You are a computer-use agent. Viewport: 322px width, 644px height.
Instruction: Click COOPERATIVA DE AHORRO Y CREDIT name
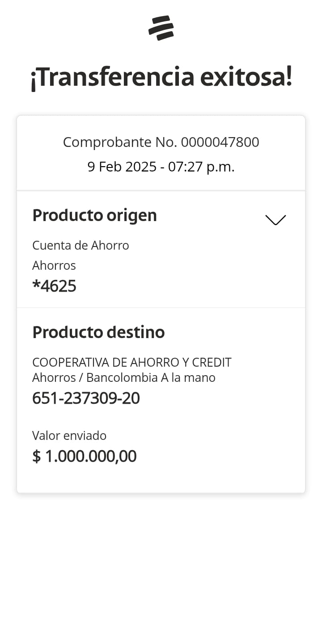(x=131, y=362)
